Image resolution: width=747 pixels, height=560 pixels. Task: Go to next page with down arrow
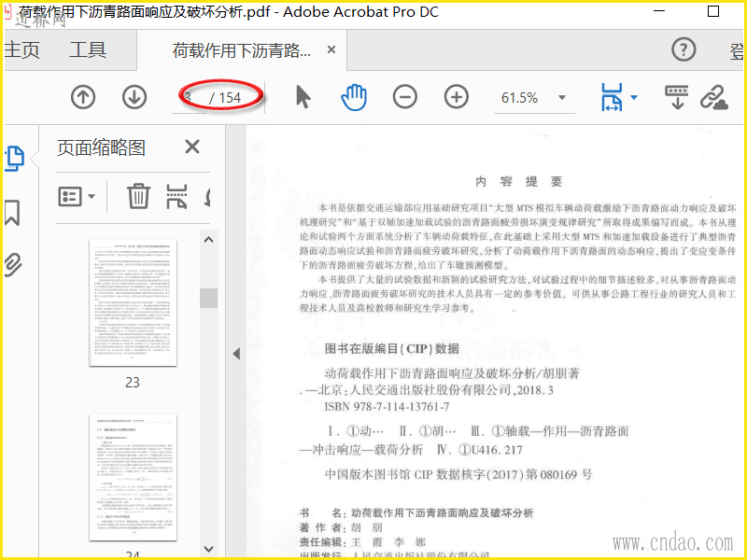coord(134,97)
